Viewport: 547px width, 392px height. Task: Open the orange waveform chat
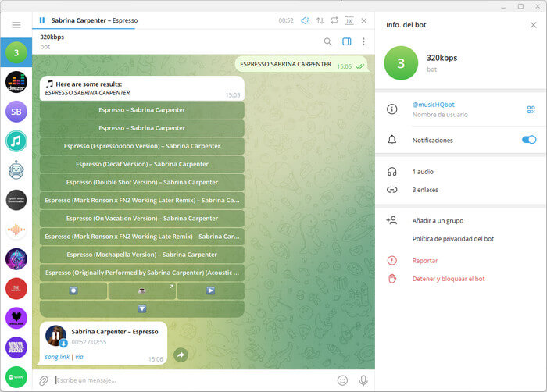click(16, 230)
